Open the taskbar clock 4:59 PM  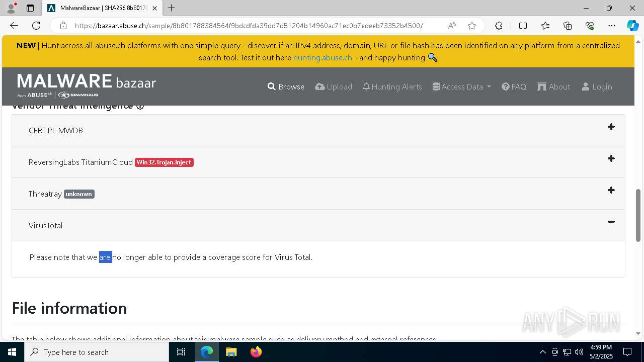(x=601, y=352)
